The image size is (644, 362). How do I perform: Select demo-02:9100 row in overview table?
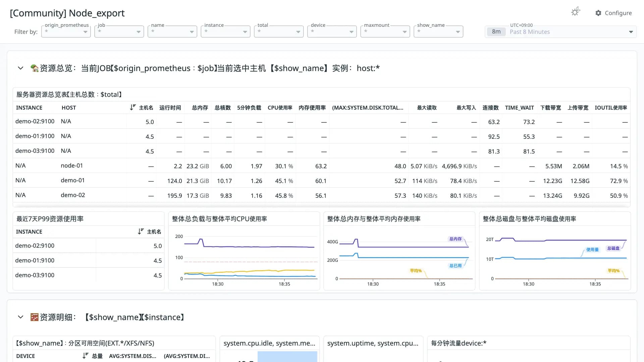[x=321, y=121]
